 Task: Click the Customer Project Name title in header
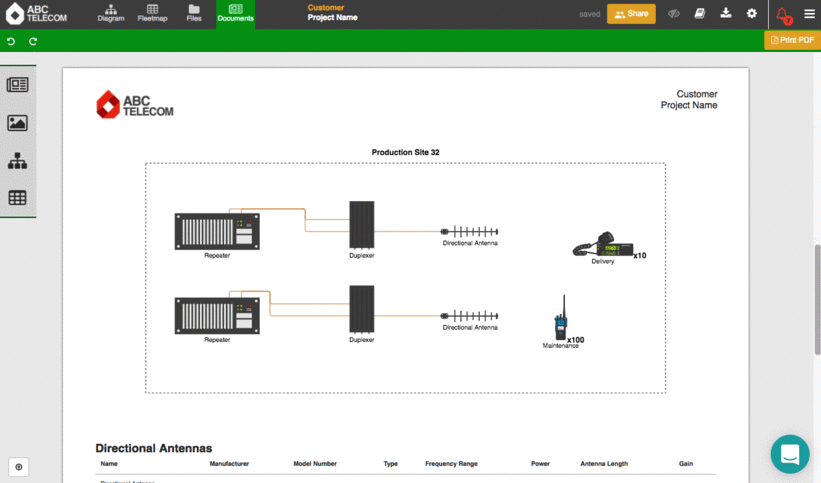(332, 13)
